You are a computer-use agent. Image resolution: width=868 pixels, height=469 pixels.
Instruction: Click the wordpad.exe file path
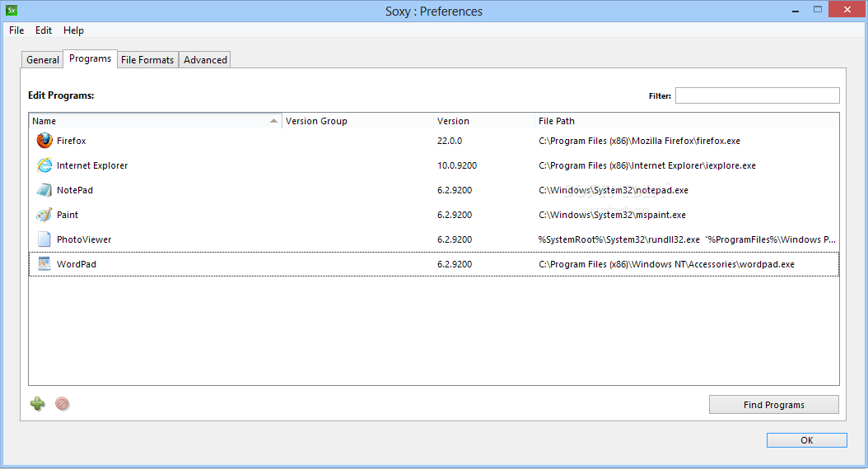click(x=666, y=264)
